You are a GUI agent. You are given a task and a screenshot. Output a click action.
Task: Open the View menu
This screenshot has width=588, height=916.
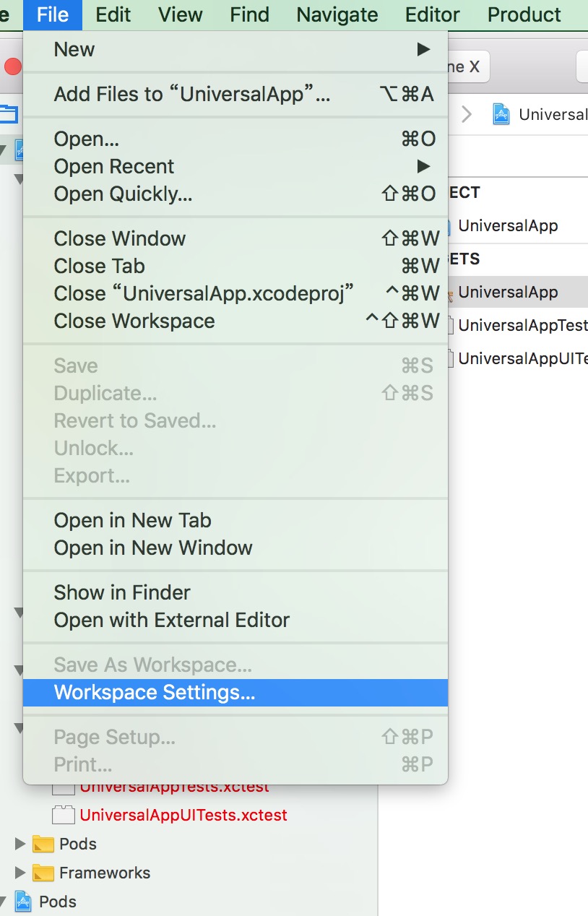(x=181, y=14)
